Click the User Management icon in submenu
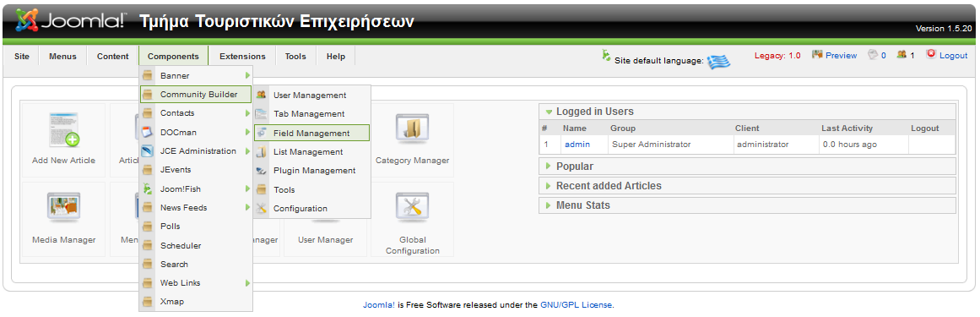The width and height of the screenshot is (980, 317). pyautogui.click(x=262, y=96)
